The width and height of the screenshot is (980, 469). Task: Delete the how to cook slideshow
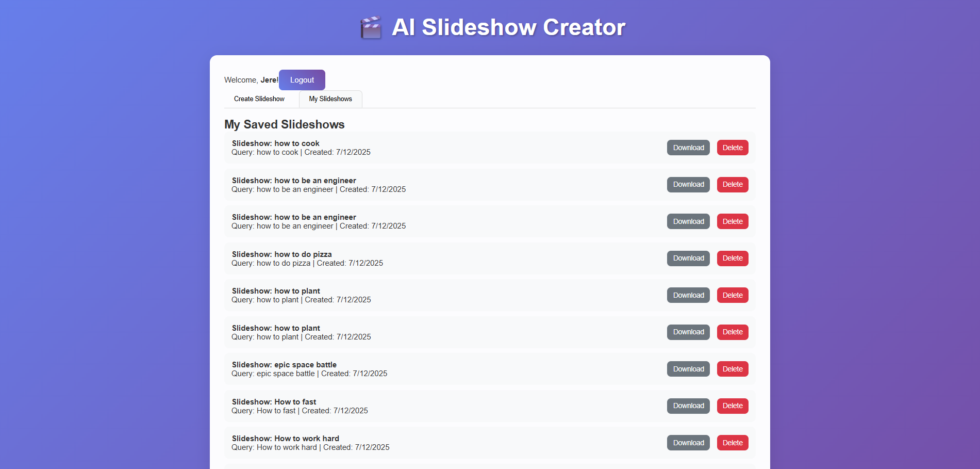(x=733, y=148)
